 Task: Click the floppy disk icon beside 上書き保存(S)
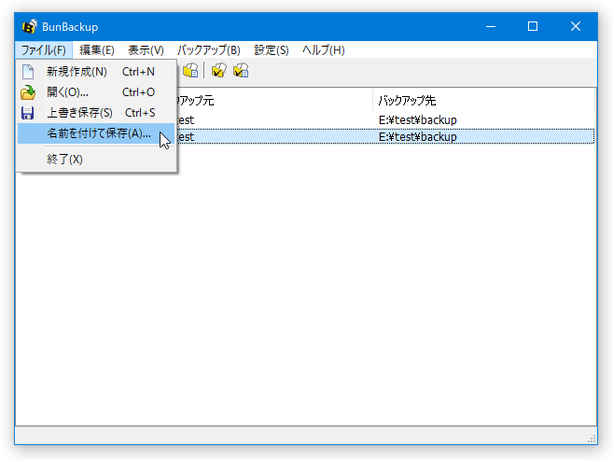coord(27,113)
